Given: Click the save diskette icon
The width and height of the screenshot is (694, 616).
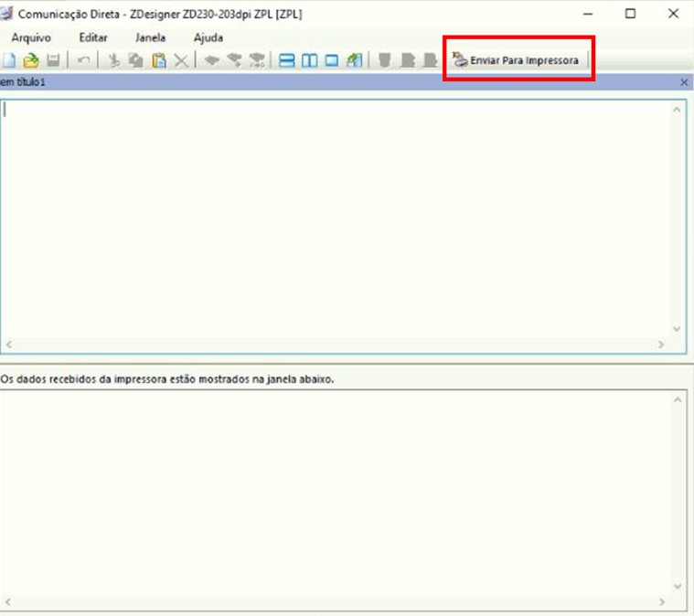Looking at the screenshot, I should [53, 61].
